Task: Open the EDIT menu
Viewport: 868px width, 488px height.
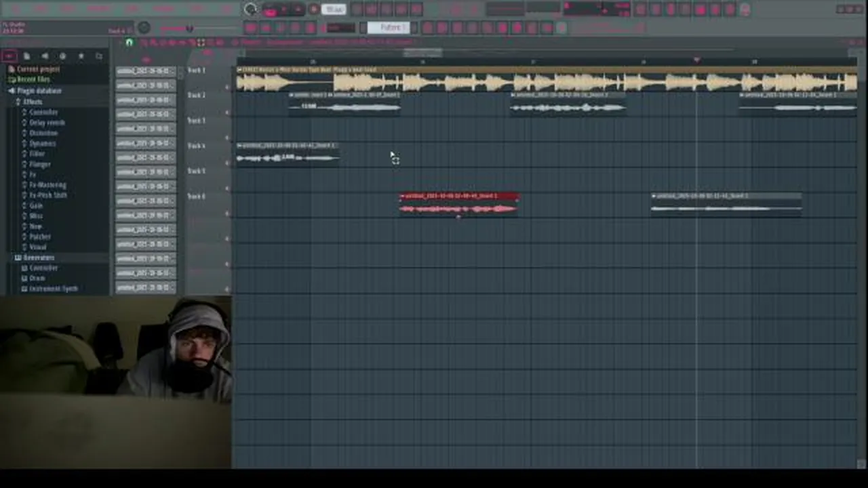Action: click(41, 9)
